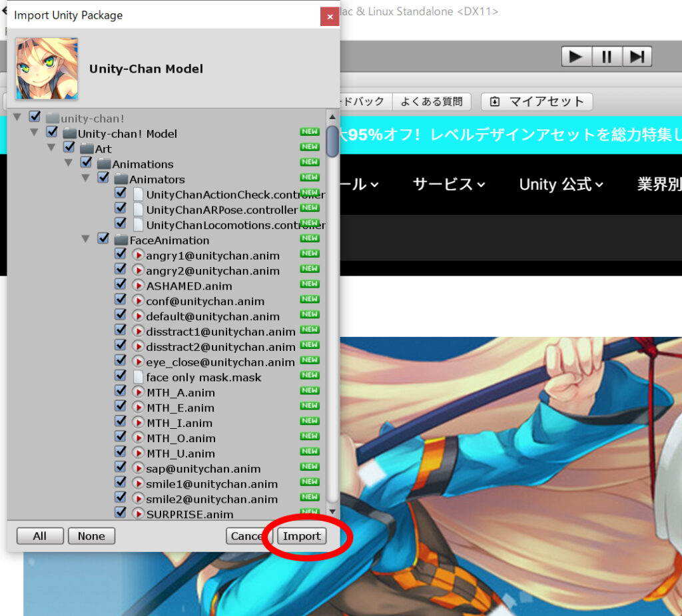Screen dimensions: 682x616
Task: Collapse the Animators folder arrow
Action: tap(86, 178)
